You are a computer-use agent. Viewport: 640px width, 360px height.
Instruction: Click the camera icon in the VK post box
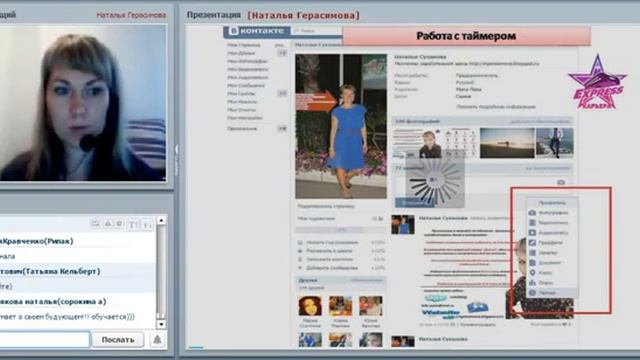[561, 182]
